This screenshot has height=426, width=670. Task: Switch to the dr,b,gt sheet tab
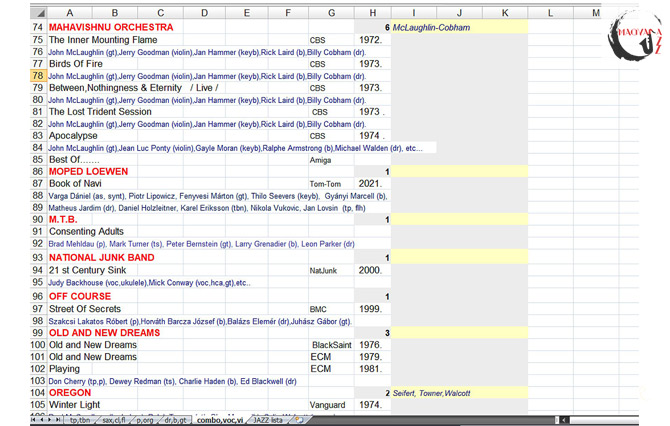(175, 420)
